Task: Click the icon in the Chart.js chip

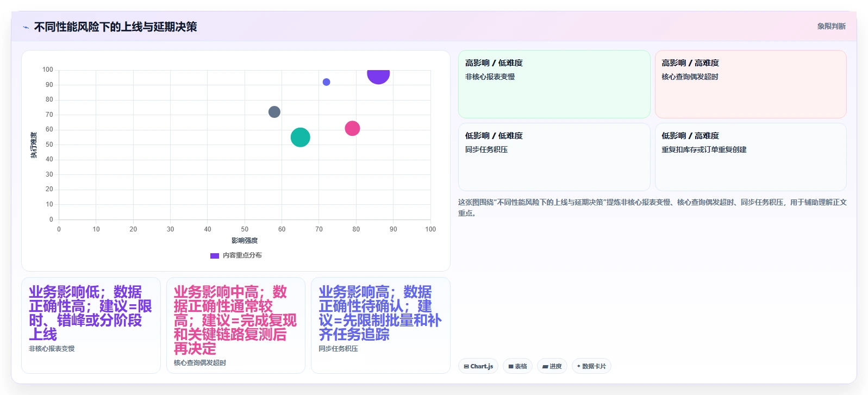Action: tap(466, 367)
